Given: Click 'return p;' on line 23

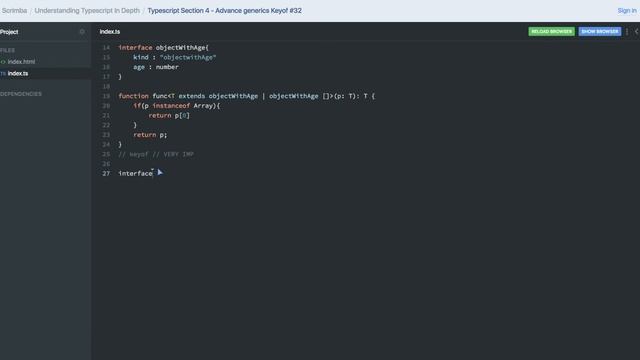Looking at the screenshot, I should pyautogui.click(x=150, y=135).
